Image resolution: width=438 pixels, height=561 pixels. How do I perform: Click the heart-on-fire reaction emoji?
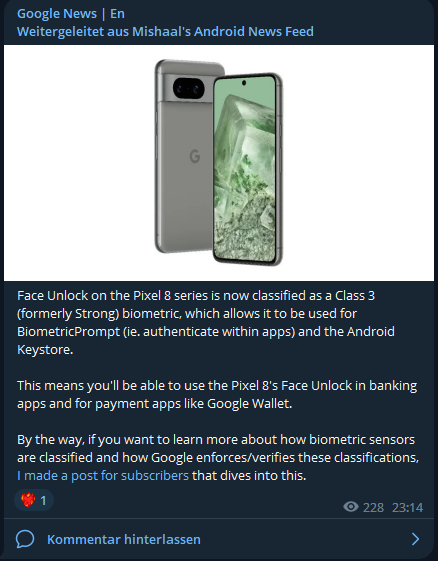pyautogui.click(x=28, y=500)
